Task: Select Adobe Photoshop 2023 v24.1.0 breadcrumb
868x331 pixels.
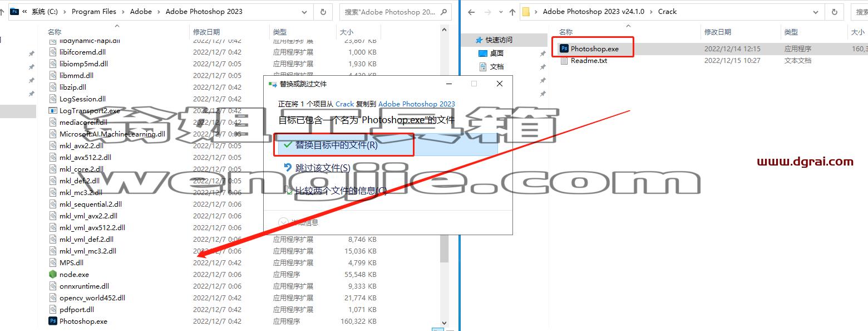Action: (594, 11)
